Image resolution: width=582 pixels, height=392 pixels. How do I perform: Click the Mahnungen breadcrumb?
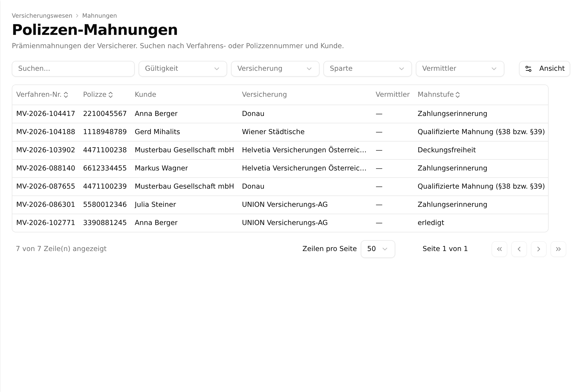pos(100,16)
